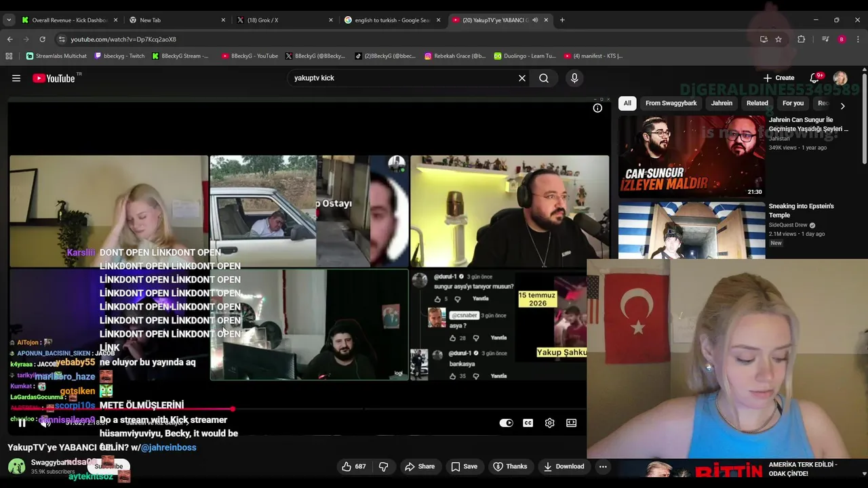Bookmark this page with the star
868x488 pixels.
coord(778,39)
